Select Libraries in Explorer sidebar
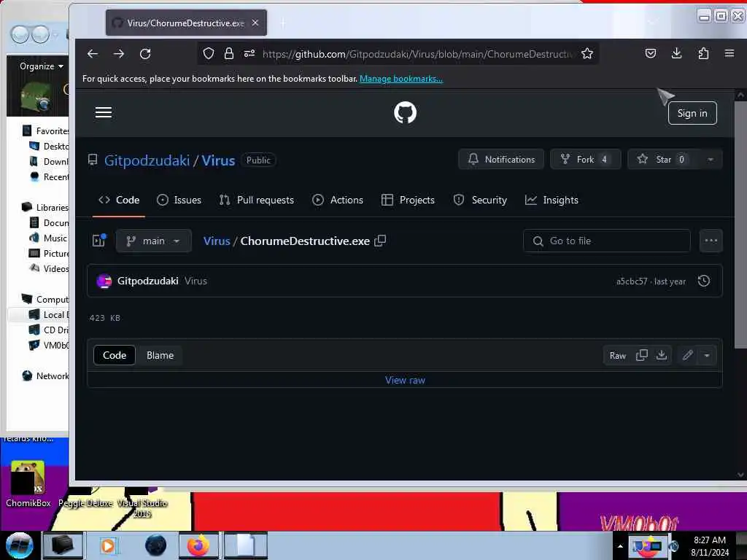The width and height of the screenshot is (747, 560). click(46, 208)
